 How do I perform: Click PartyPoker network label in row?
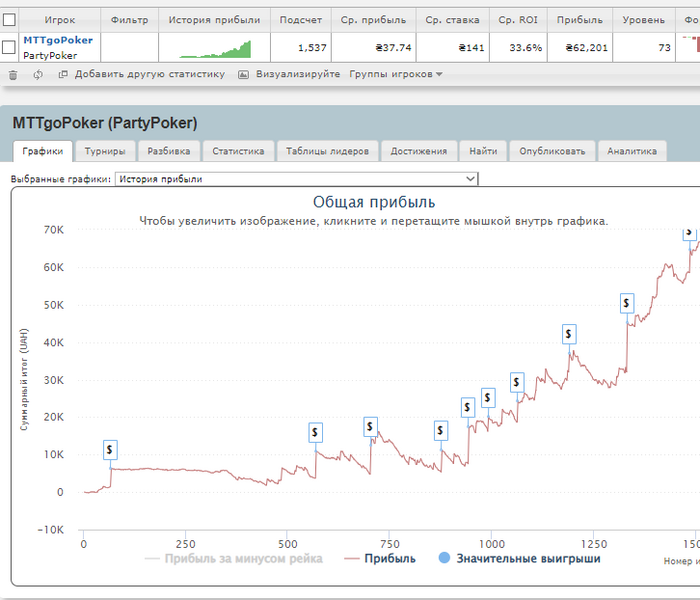(x=50, y=55)
